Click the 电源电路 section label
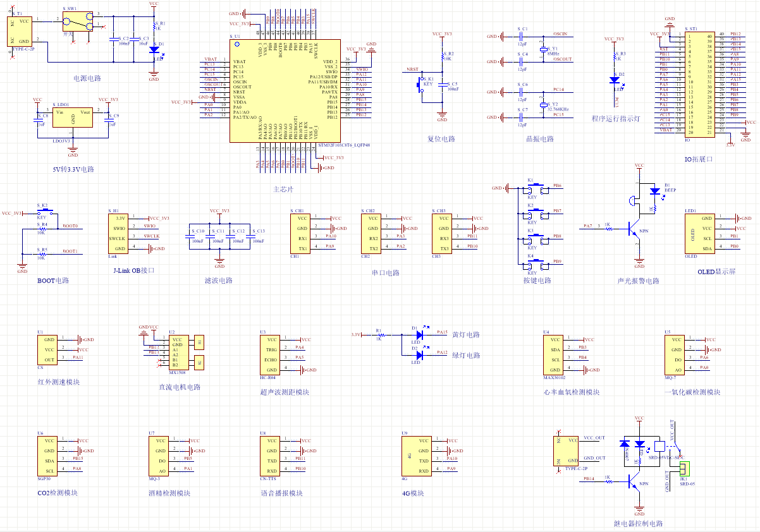The height and width of the screenshot is (532, 760). click(x=87, y=79)
